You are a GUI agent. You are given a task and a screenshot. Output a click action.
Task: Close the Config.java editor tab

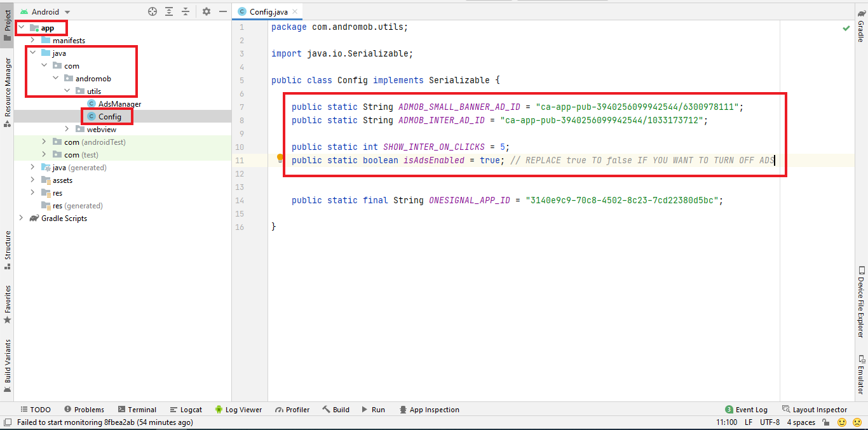295,11
